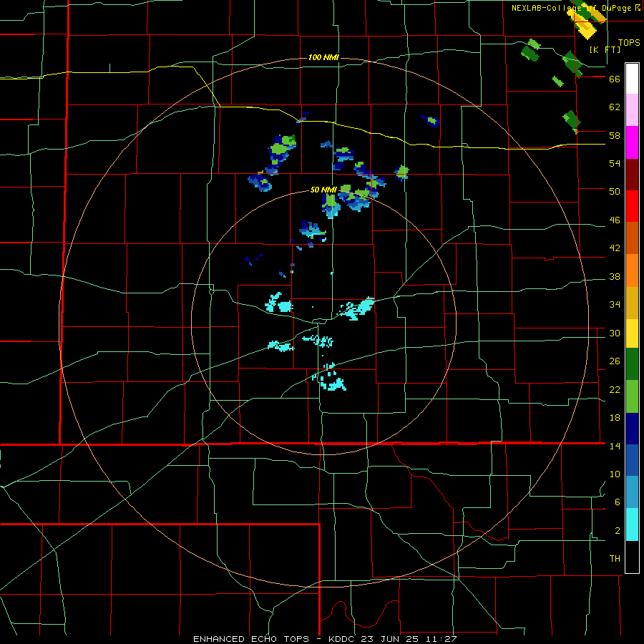Click the '22' legend value
This screenshot has height=644, width=644.
pyautogui.click(x=615, y=390)
